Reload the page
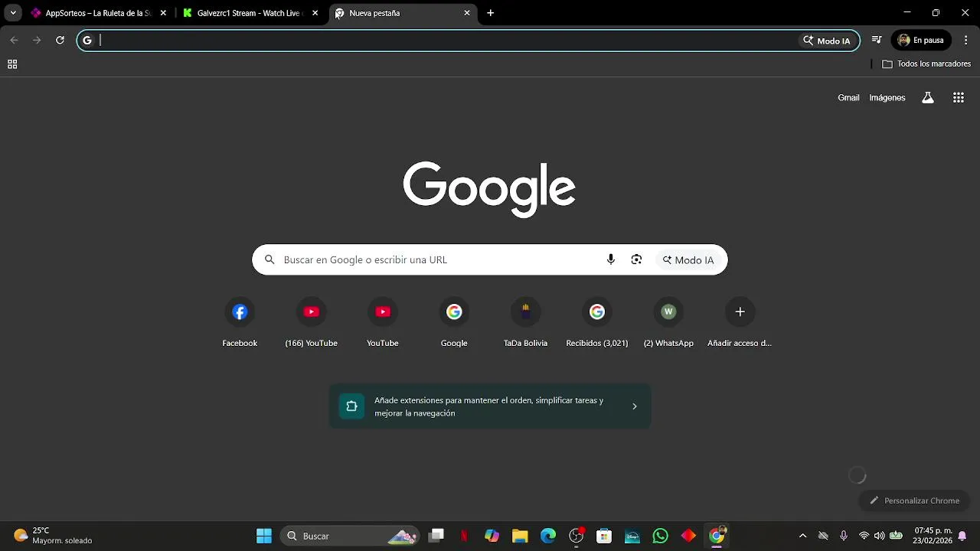Screen dimensions: 980x551 pos(60,41)
